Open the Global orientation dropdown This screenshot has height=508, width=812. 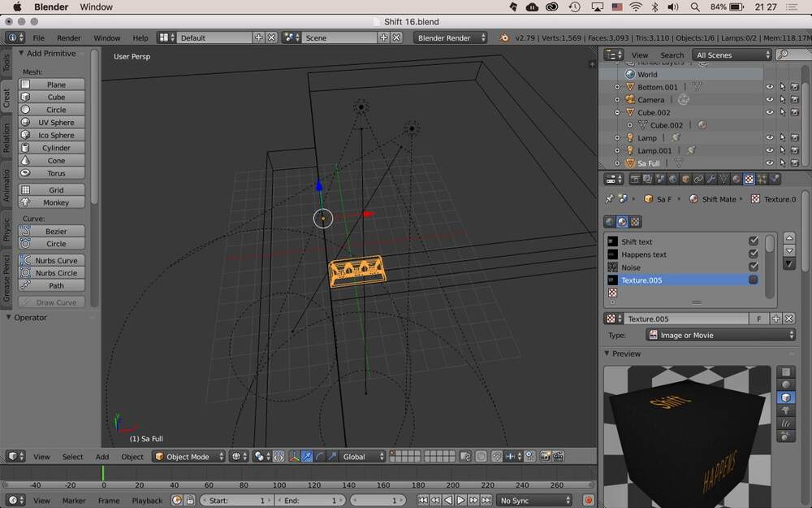(363, 457)
